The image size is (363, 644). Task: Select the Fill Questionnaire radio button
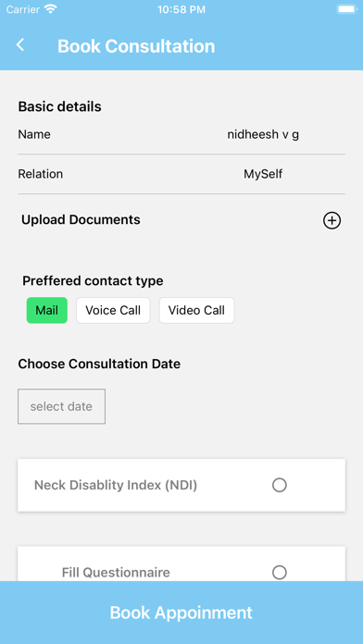(279, 572)
